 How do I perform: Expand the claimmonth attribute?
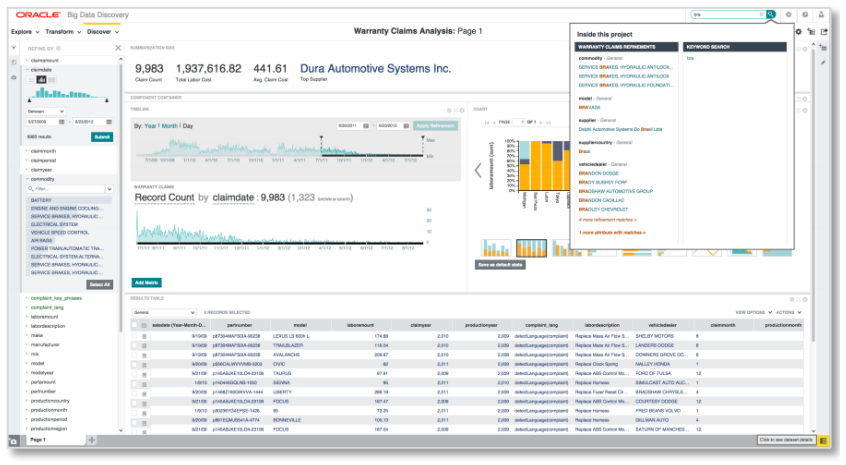tap(44, 150)
